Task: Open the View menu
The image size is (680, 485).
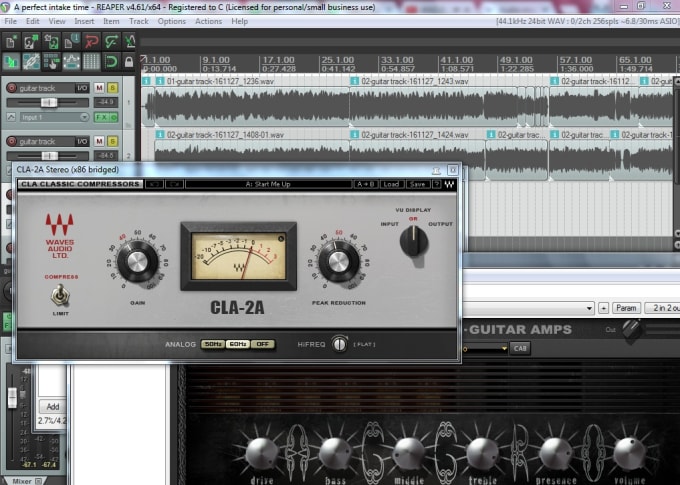Action: (57, 21)
